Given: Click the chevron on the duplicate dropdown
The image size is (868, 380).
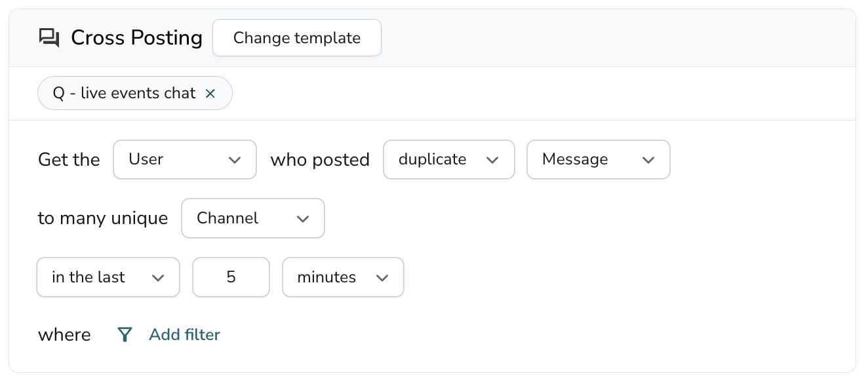Looking at the screenshot, I should pos(493,159).
